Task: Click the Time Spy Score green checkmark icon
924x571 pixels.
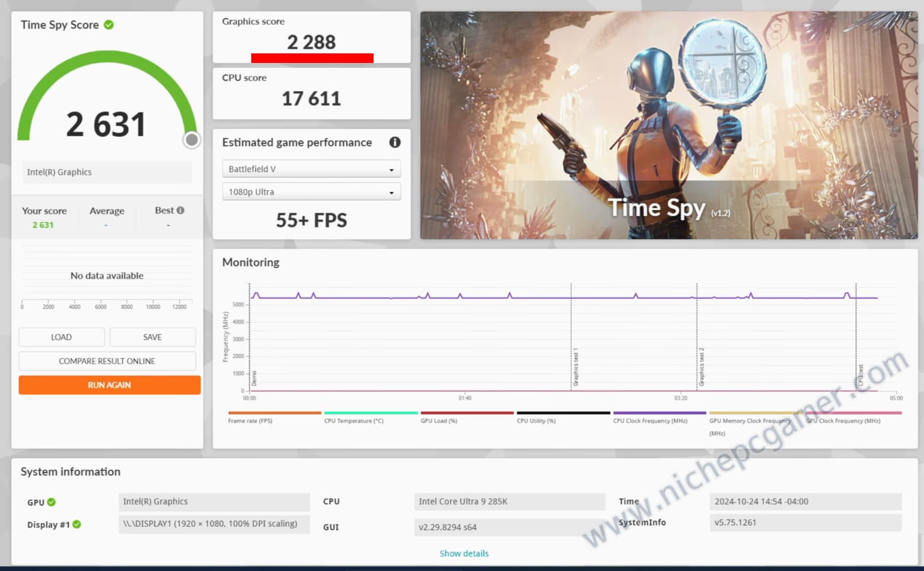Action: (x=109, y=25)
